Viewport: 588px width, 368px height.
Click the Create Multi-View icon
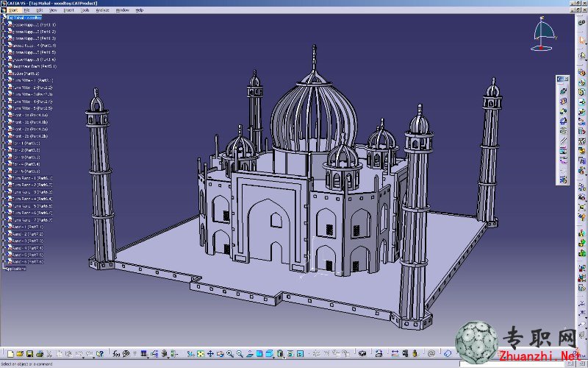pos(259,354)
